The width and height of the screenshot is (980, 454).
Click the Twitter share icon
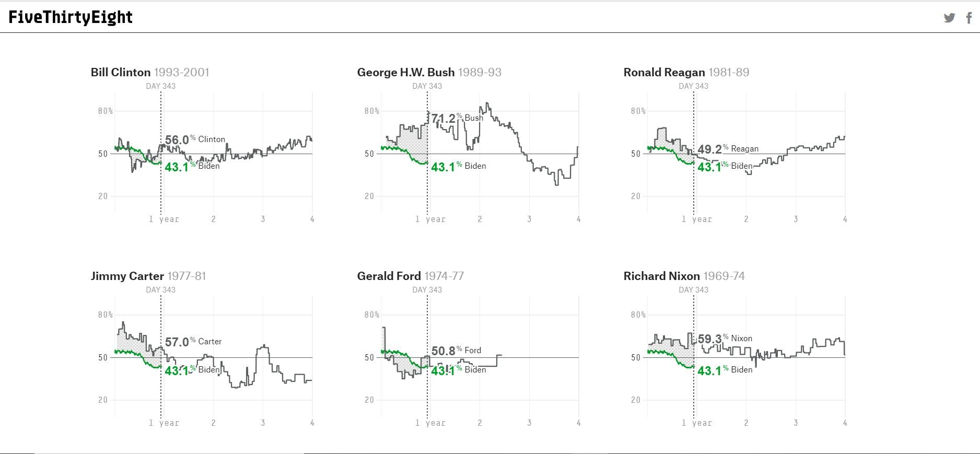(x=949, y=18)
